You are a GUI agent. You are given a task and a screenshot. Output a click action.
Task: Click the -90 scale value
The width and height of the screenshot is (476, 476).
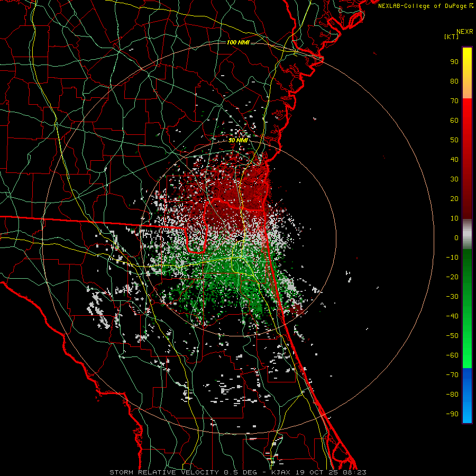click(x=452, y=414)
